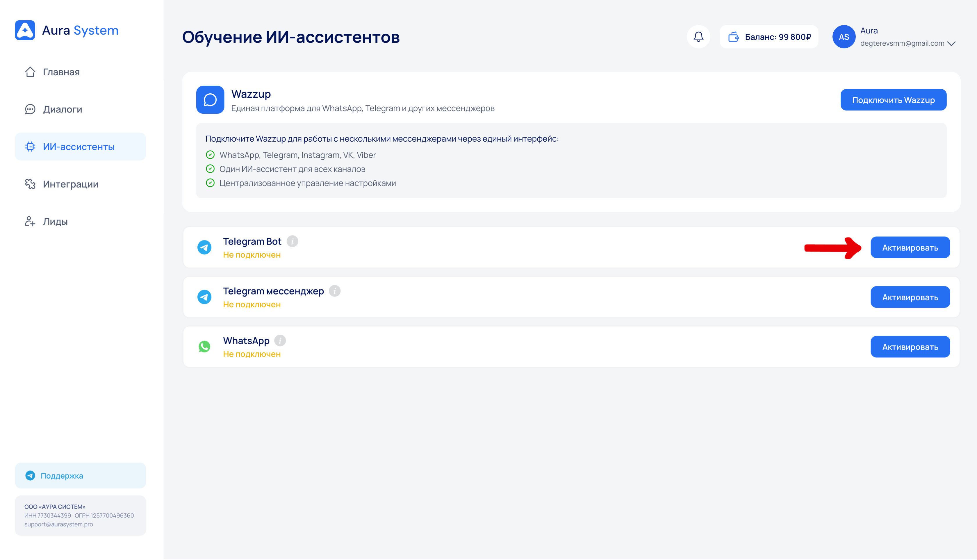Screen dimensions: 977x560
Task: Activate the Telegram мессенджер integration
Action: 910,297
